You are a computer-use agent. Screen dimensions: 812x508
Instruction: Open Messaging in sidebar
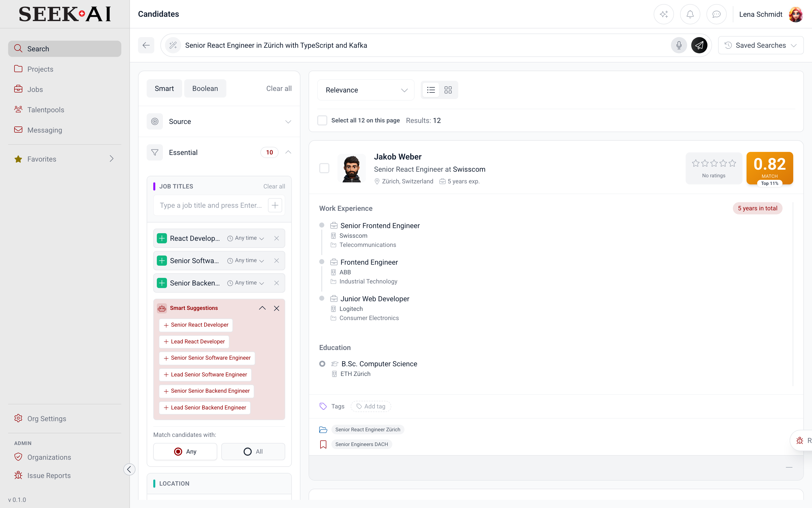[x=64, y=130]
